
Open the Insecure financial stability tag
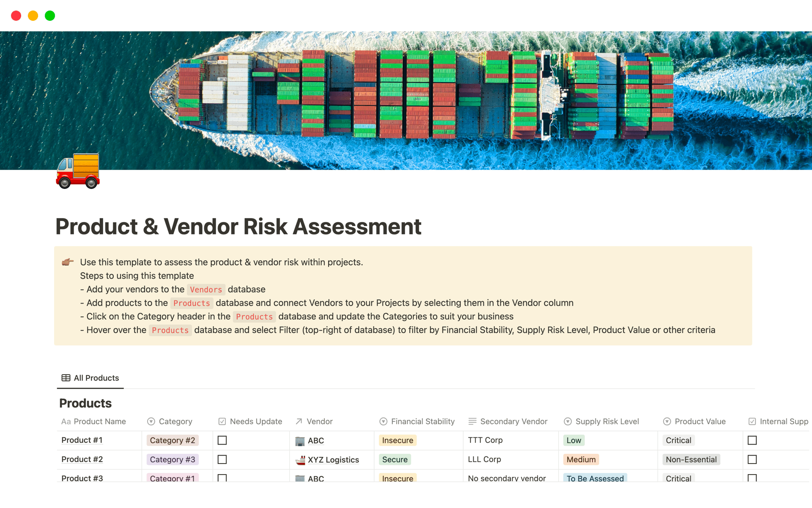[397, 440]
